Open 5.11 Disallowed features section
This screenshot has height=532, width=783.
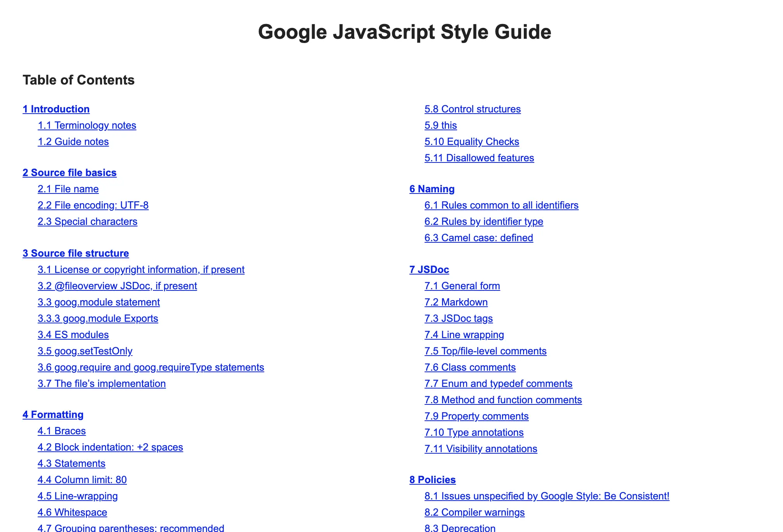(479, 158)
